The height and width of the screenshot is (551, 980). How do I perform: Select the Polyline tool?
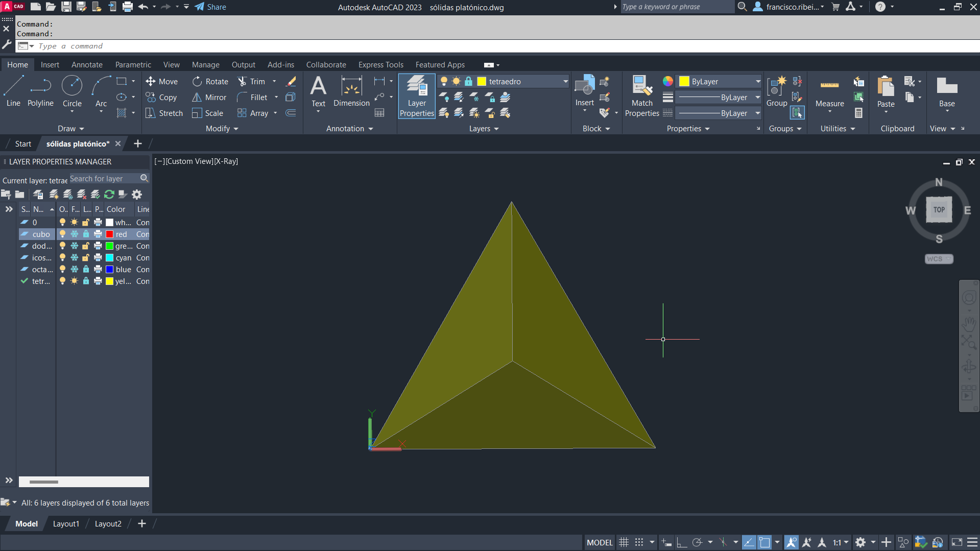coord(40,91)
